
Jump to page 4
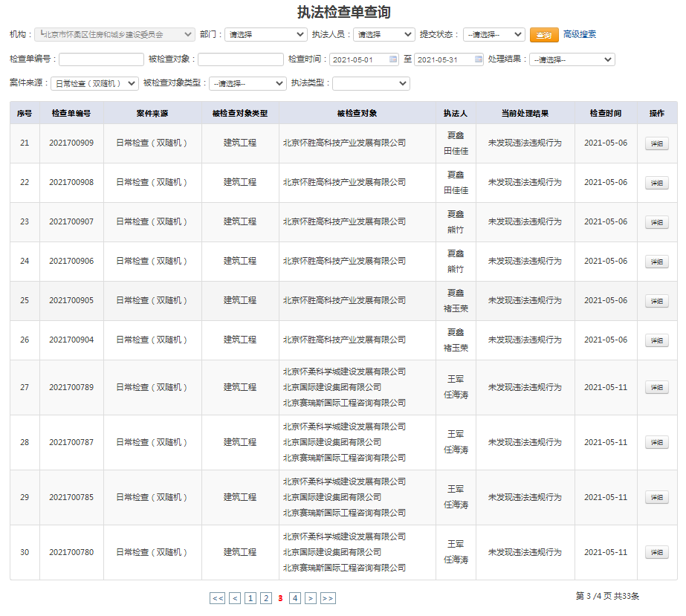point(295,598)
